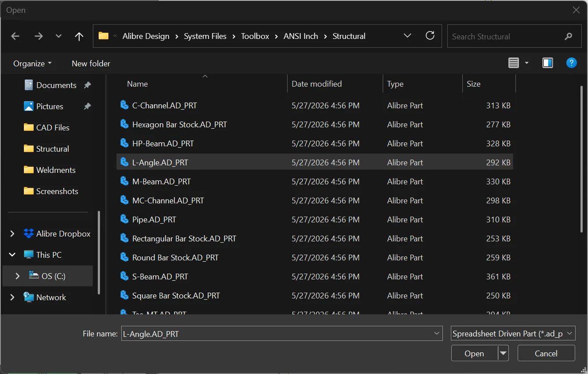Screen dimensions: 588x374
Task: Open Documents in the navigation pane
Action: 57,85
